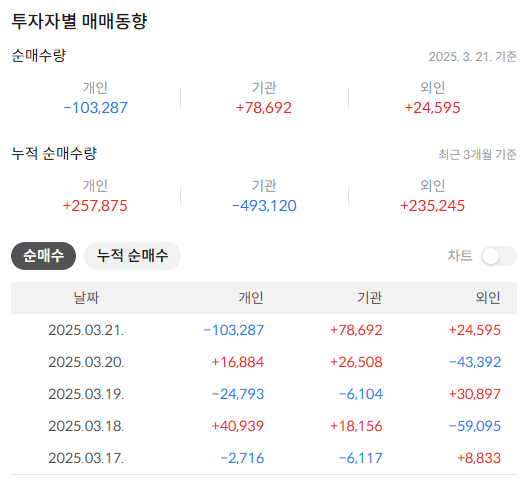Image resolution: width=524 pixels, height=480 pixels.
Task: Click the 2025.03.17. date row
Action: [264, 458]
